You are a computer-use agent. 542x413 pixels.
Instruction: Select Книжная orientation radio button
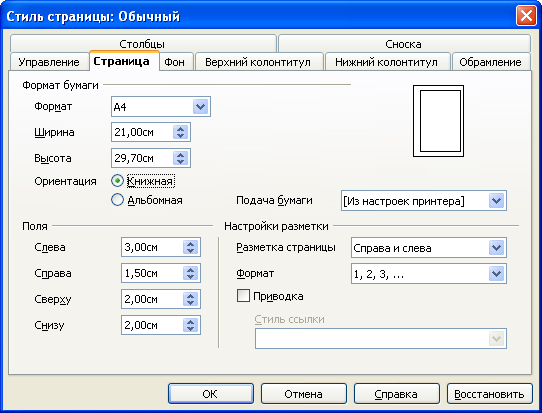click(x=117, y=181)
